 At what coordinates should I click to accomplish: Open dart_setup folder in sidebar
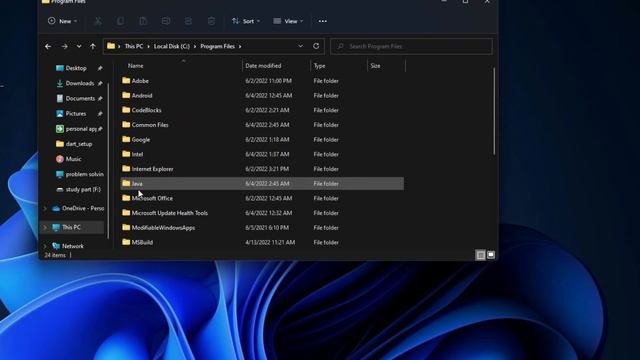(78, 144)
